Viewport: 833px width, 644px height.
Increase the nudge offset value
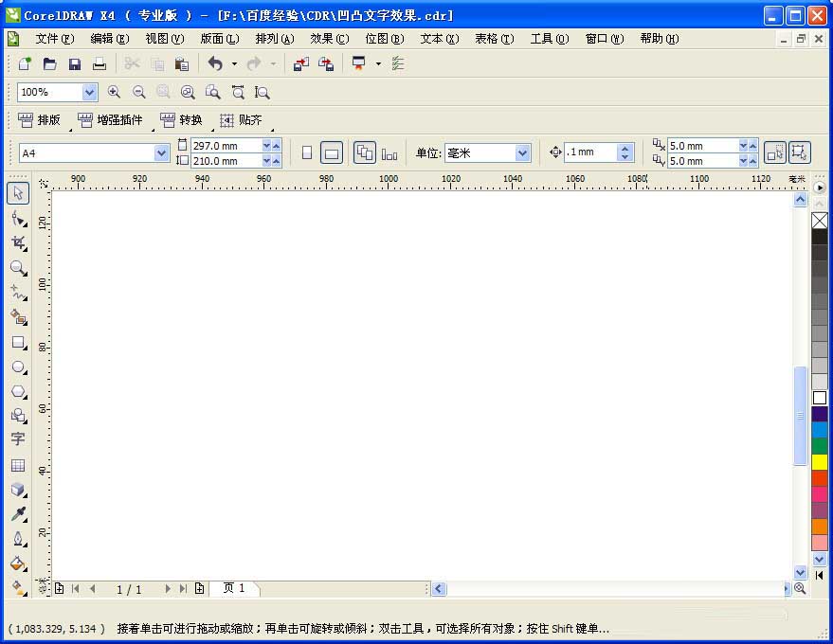[x=625, y=149]
